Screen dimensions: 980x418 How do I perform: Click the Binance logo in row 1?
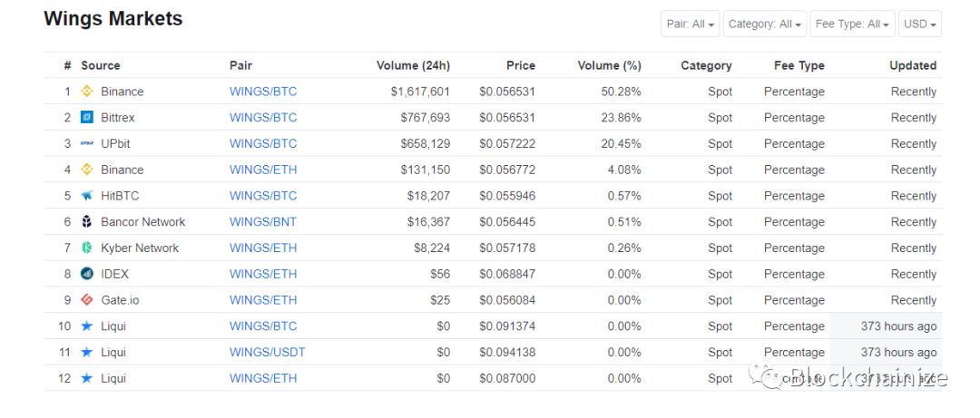click(x=87, y=92)
